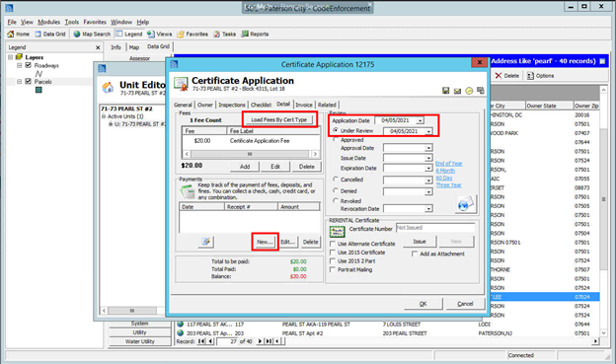Click the payment pencil icon button
This screenshot has width=616, height=364.
pos(206,242)
